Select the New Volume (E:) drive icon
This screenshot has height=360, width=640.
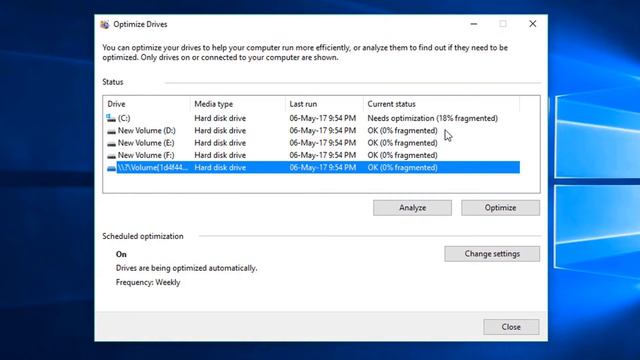111,143
